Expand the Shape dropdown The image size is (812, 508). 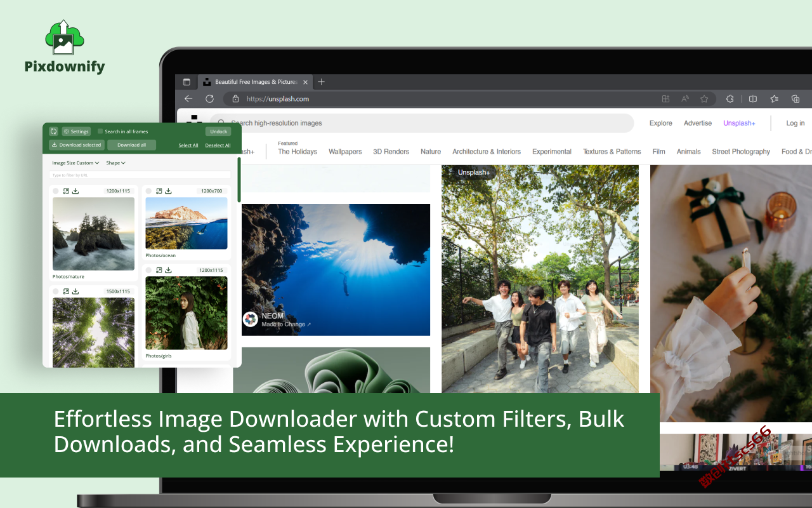pyautogui.click(x=116, y=163)
